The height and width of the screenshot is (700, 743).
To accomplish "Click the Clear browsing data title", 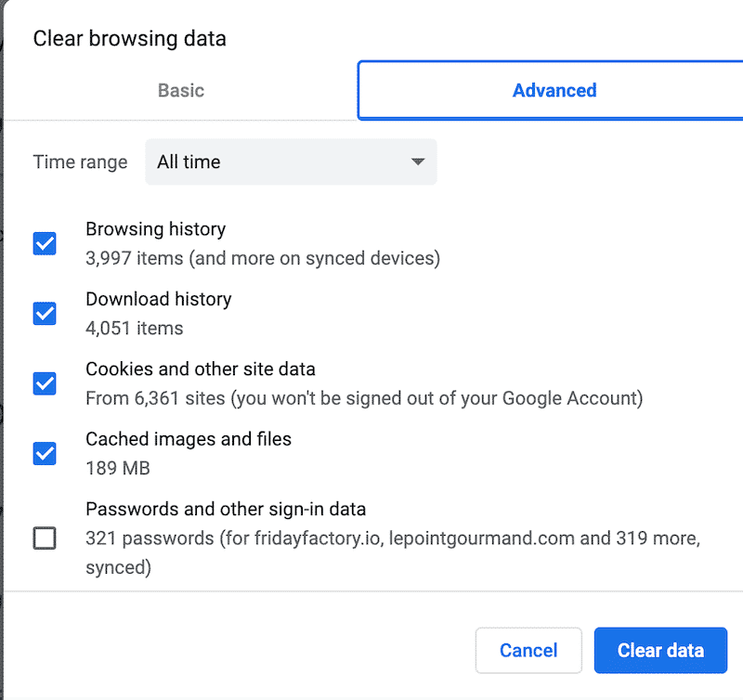I will pos(129,39).
